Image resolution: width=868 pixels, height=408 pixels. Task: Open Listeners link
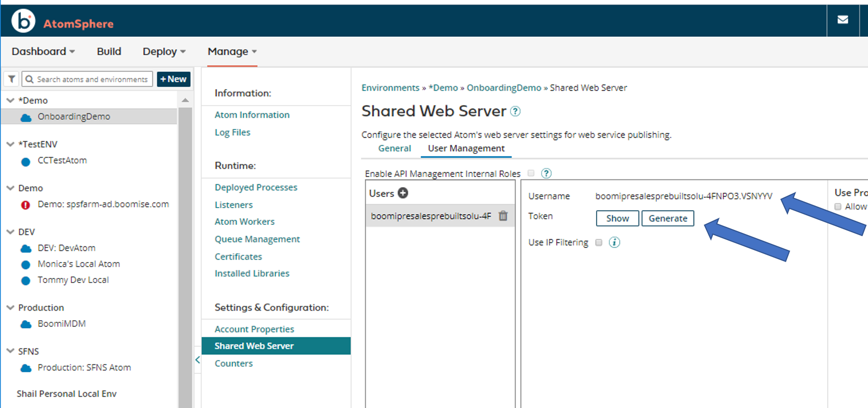click(x=234, y=205)
